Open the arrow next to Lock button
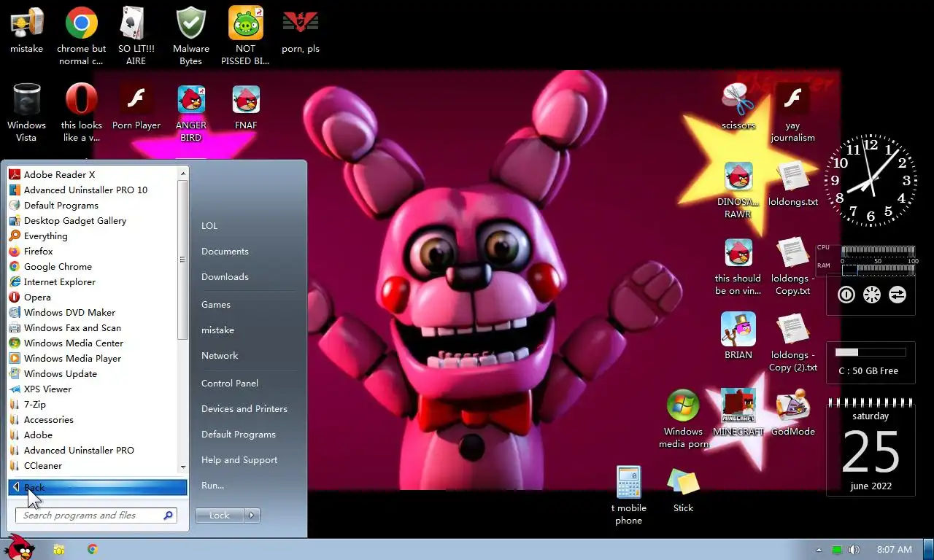Screen dimensions: 934x560 tap(252, 516)
